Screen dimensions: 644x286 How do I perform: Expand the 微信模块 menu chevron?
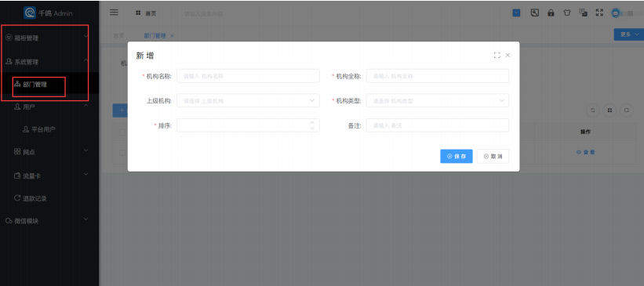tap(86, 219)
